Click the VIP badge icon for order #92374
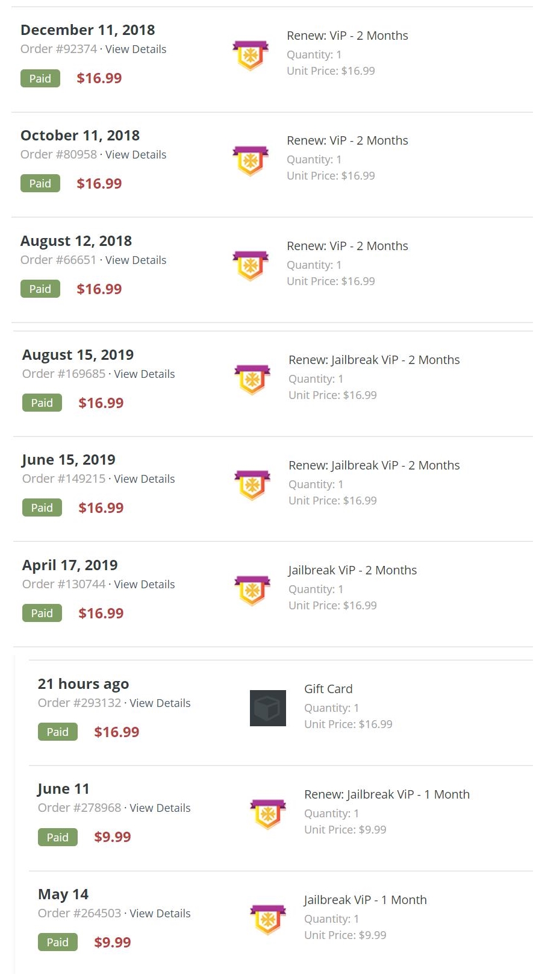Image resolution: width=539 pixels, height=980 pixels. coord(251,55)
